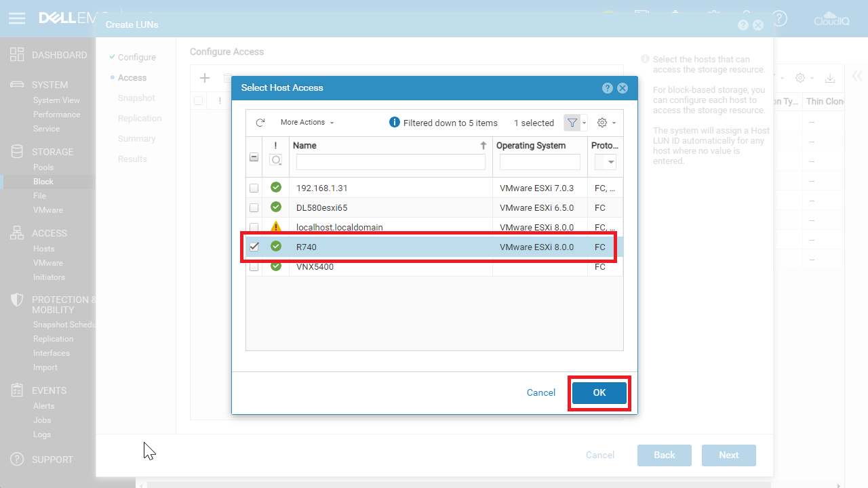Image resolution: width=868 pixels, height=488 pixels.
Task: Uncheck the R740 host checkbox
Action: click(254, 247)
